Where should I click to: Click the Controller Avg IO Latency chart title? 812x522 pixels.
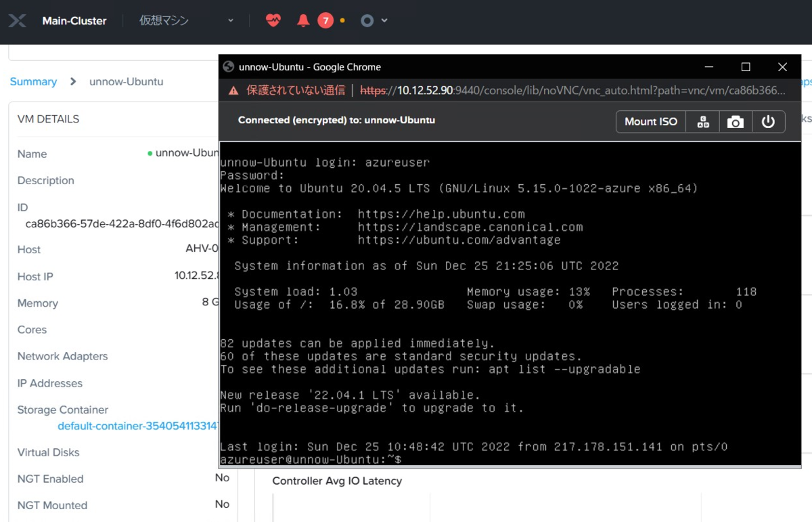coord(337,481)
